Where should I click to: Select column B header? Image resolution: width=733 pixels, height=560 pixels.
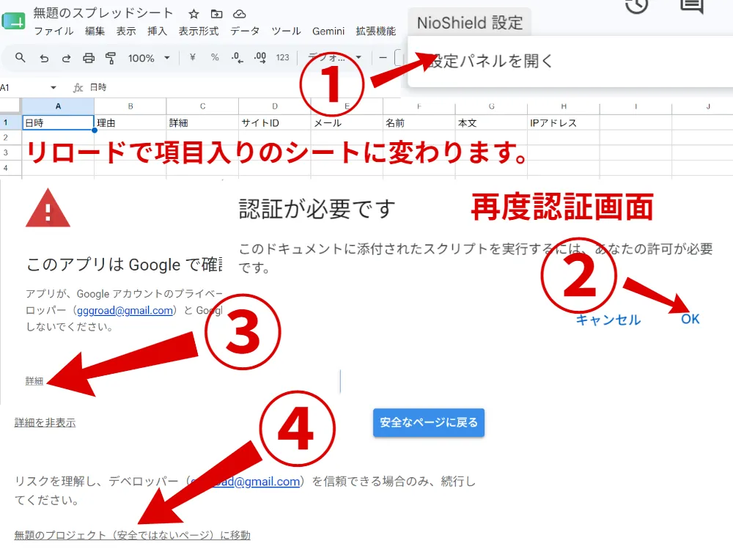coord(130,106)
